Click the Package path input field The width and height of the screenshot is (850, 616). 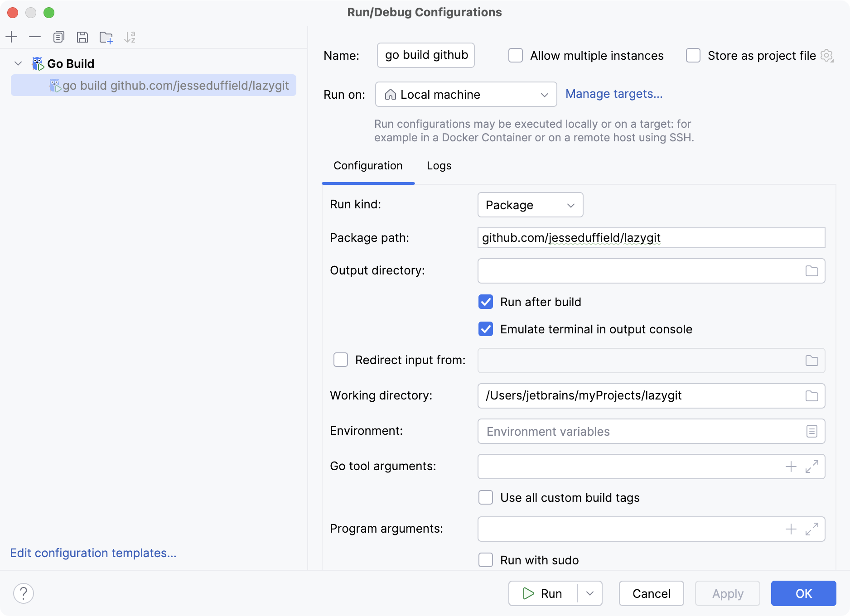(651, 238)
